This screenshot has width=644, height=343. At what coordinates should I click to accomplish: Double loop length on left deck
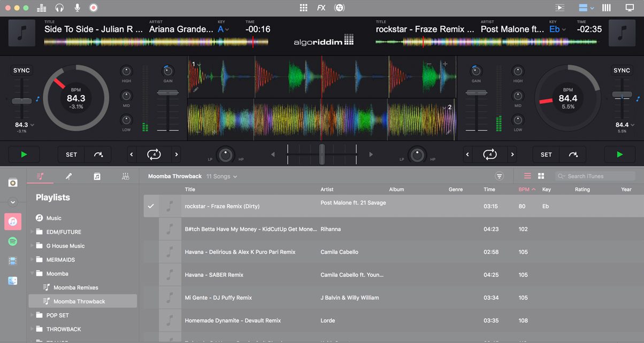(x=176, y=154)
